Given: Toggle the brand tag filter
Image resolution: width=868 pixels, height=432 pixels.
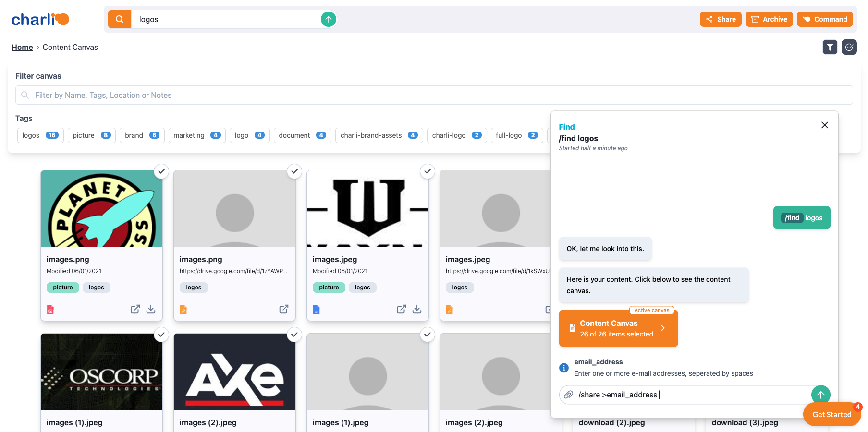Looking at the screenshot, I should [x=142, y=135].
